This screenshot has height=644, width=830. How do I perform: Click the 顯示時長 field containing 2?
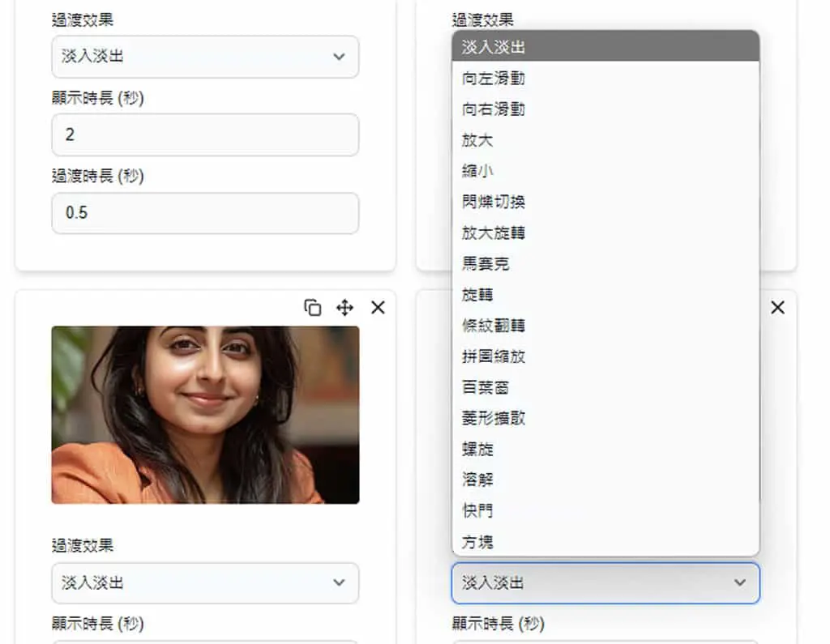pos(205,134)
